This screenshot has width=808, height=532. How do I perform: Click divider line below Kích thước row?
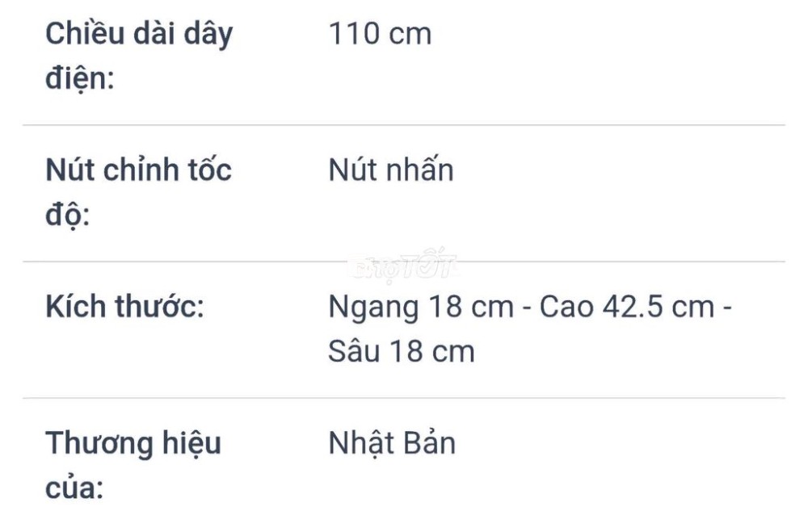pyautogui.click(x=403, y=397)
